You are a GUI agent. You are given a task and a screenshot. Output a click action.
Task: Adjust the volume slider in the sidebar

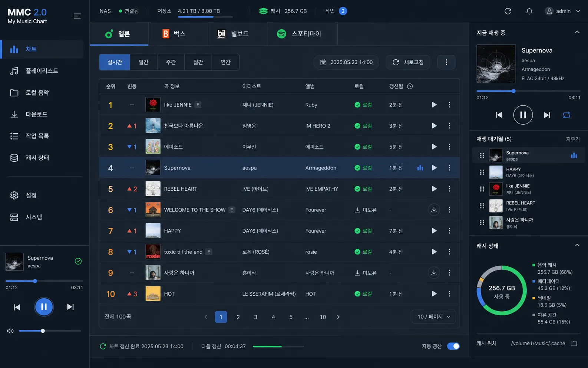tap(50, 331)
